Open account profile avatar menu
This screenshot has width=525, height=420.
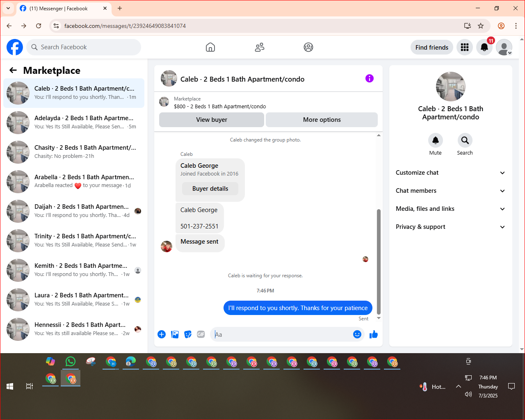click(x=504, y=47)
